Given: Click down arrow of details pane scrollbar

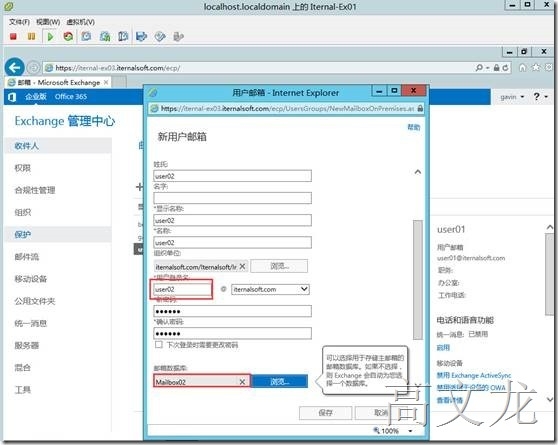Looking at the screenshot, I should [x=550, y=399].
